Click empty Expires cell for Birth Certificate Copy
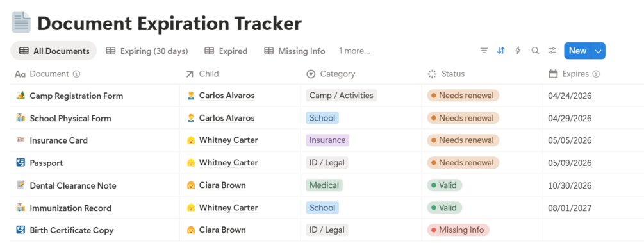This screenshot has width=644, height=243. 593,230
